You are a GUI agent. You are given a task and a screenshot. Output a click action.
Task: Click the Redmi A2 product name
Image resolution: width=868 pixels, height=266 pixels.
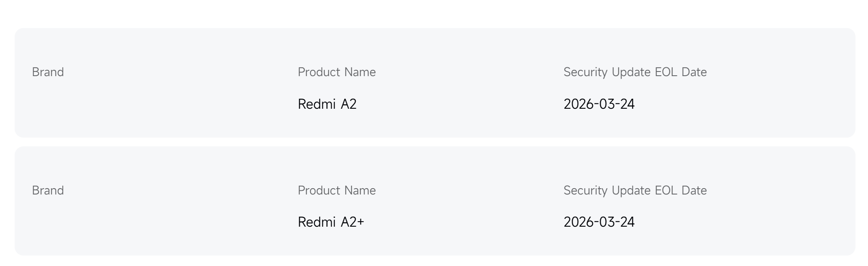pyautogui.click(x=327, y=104)
